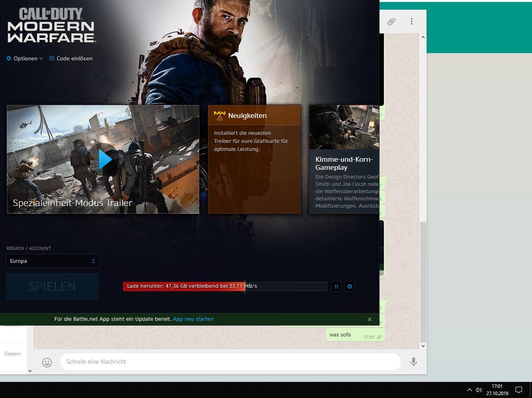This screenshot has height=398, width=532.
Task: Click the 'was solls' chat message
Action: (355, 335)
